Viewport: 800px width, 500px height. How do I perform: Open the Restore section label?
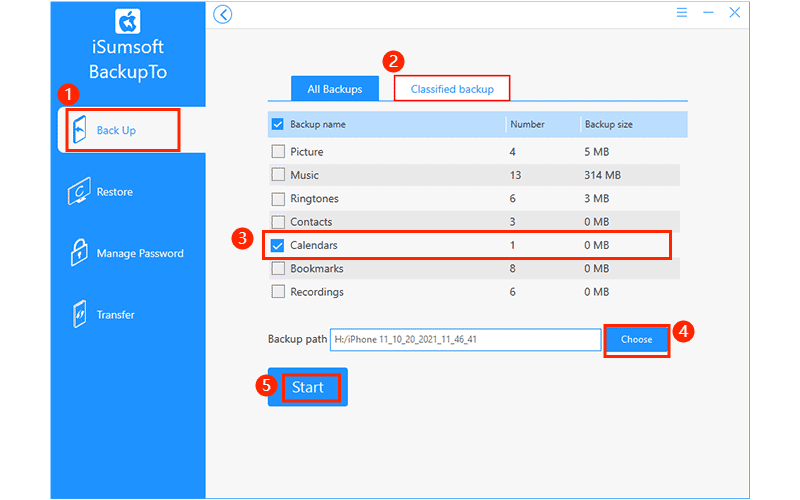coord(115,192)
